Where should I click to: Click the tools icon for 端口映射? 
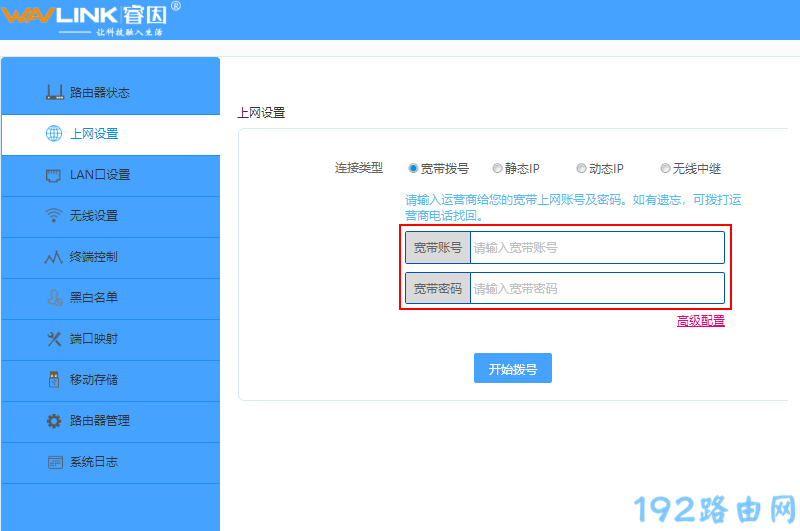[55, 339]
